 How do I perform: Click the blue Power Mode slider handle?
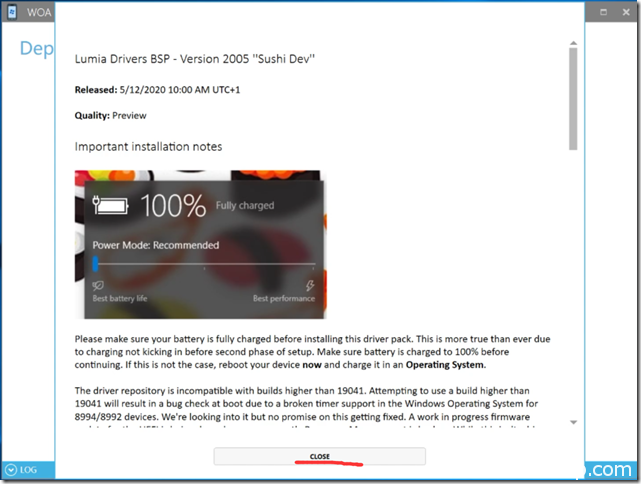(x=95, y=264)
